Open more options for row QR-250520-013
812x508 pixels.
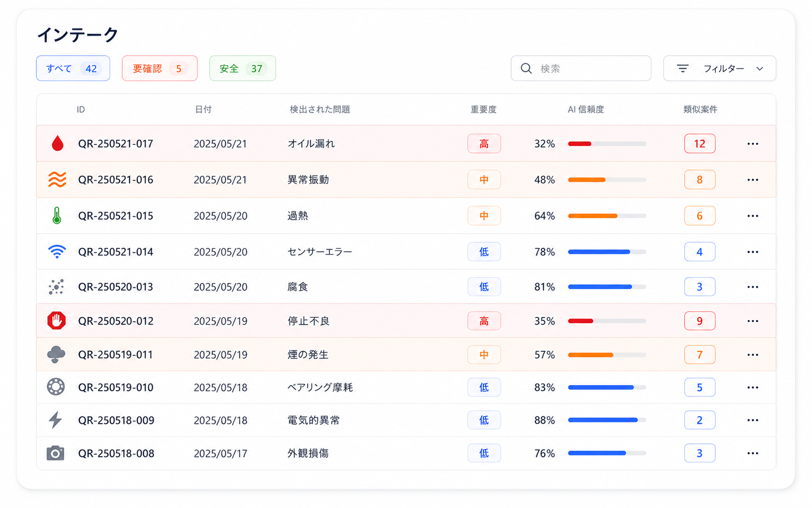pyautogui.click(x=753, y=287)
